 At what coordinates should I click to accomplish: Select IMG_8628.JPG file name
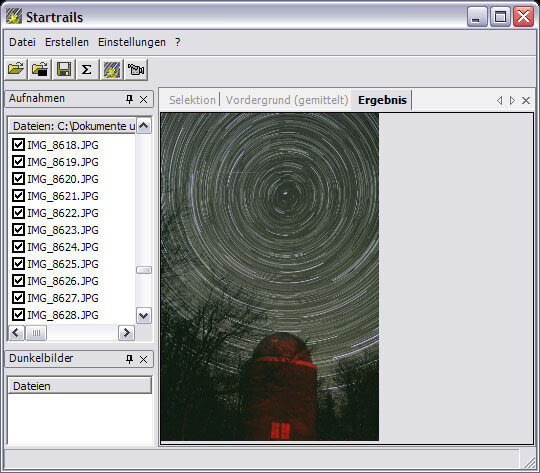[x=63, y=315]
